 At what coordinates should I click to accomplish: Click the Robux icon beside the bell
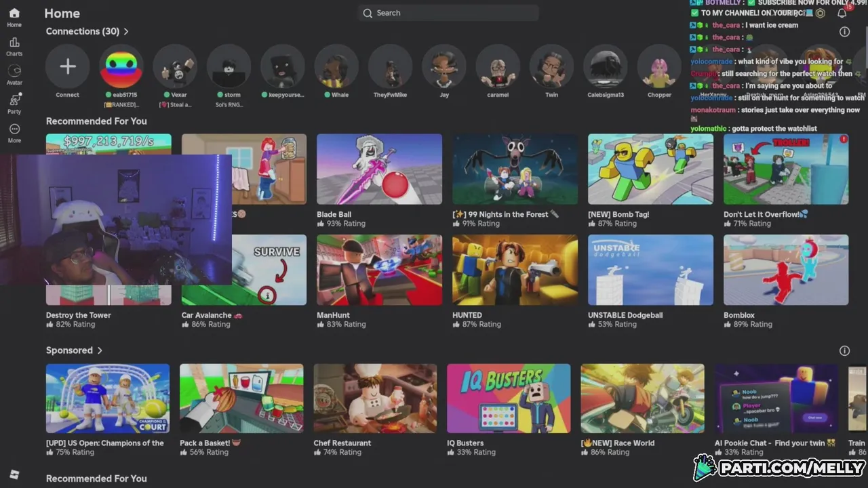tap(820, 13)
